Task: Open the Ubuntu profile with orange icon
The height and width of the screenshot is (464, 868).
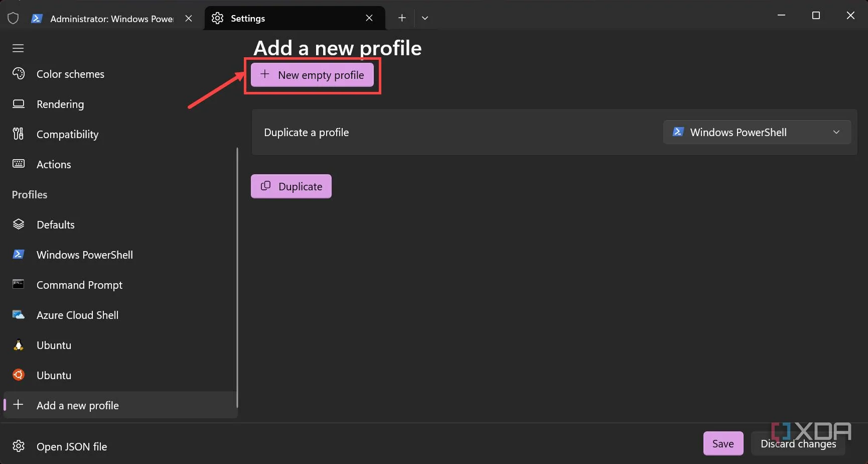Action: coord(54,376)
